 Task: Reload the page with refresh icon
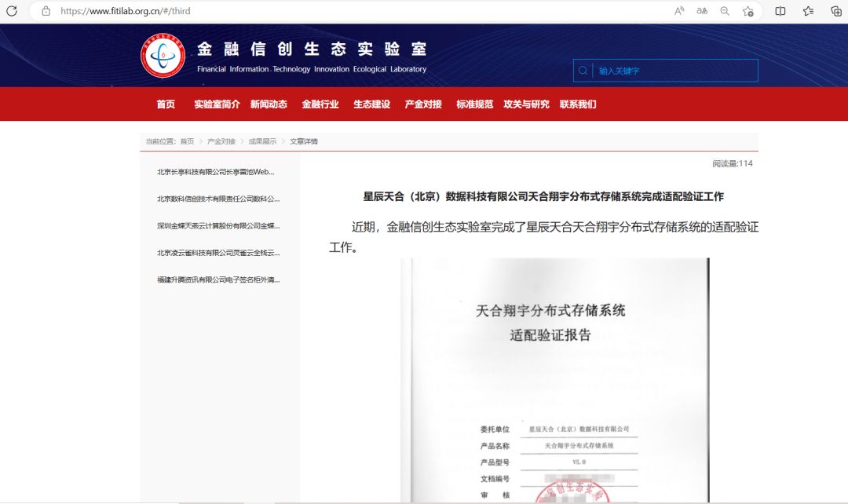11,11
